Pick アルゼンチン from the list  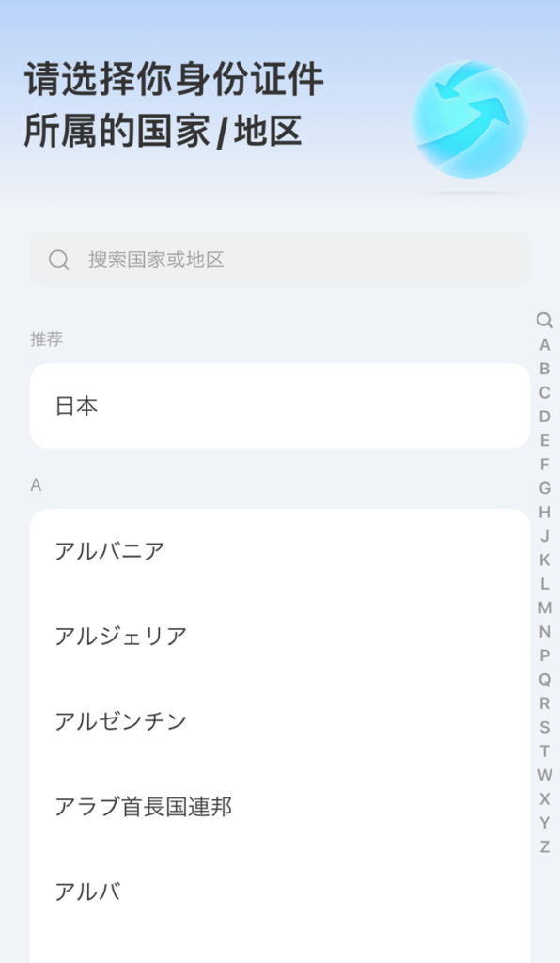pos(280,721)
